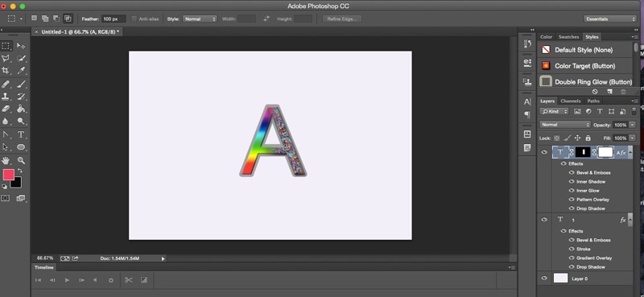This screenshot has height=297, width=644.
Task: Hide the Pattern Overlay effect
Action: [572, 200]
